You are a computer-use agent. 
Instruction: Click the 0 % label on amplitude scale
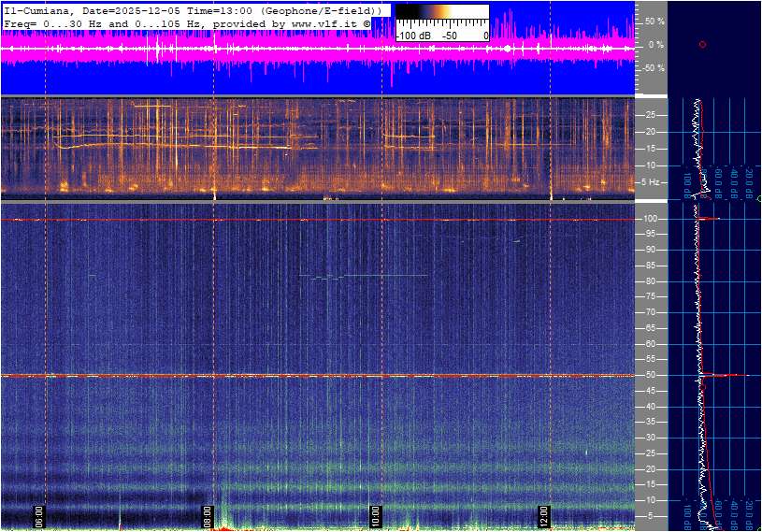pos(655,44)
